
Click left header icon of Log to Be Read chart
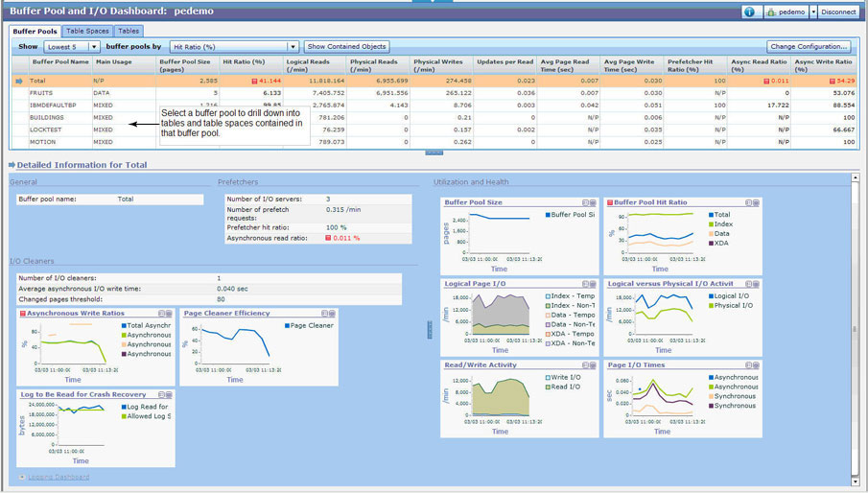(162, 395)
